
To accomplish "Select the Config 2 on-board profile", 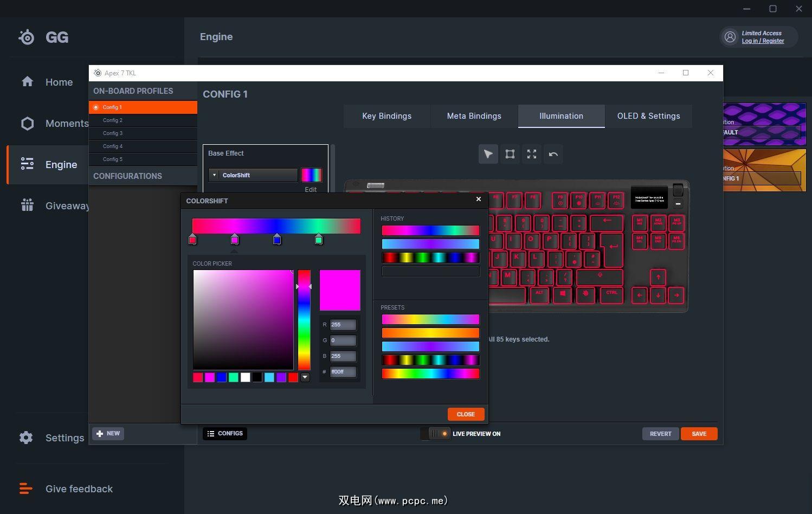I will 143,120.
